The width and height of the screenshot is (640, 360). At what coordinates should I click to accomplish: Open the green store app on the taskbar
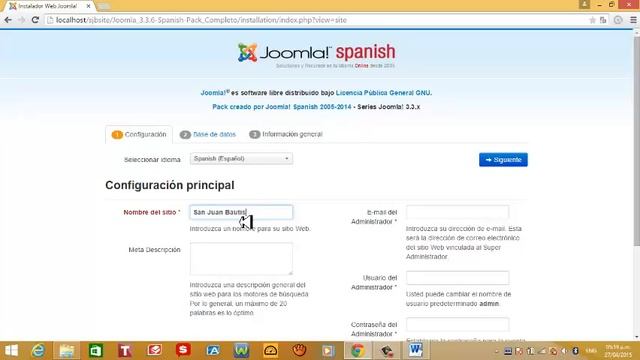pyautogui.click(x=96, y=351)
